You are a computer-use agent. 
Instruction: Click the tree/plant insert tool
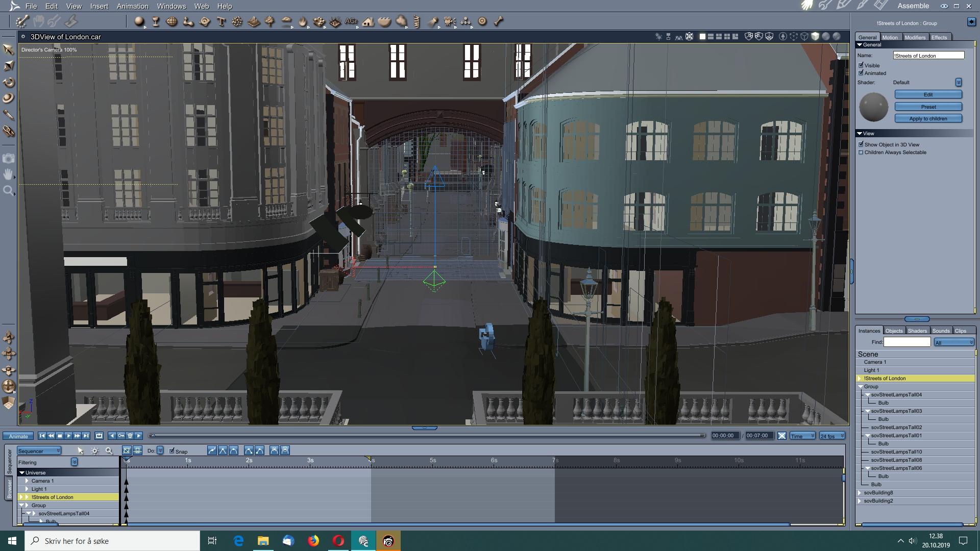270,21
